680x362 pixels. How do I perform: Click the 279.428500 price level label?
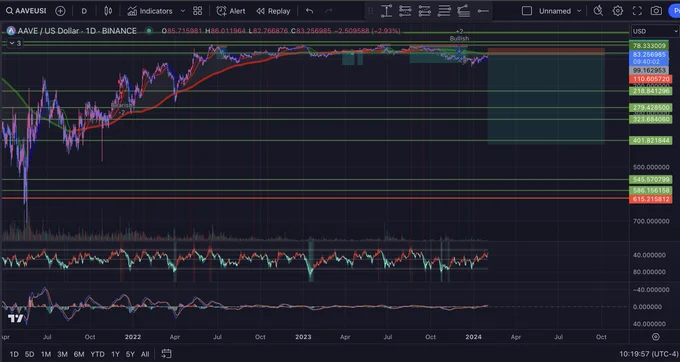tap(651, 108)
